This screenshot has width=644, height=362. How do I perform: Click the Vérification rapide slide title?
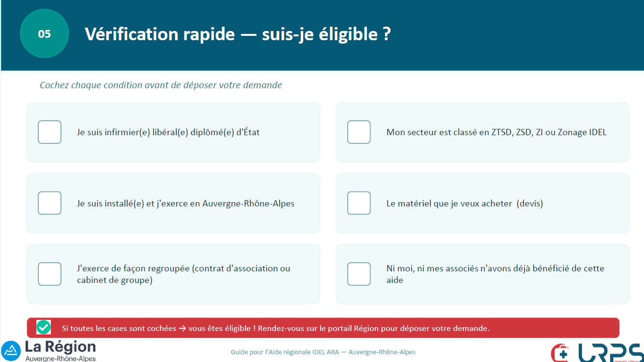tap(238, 34)
